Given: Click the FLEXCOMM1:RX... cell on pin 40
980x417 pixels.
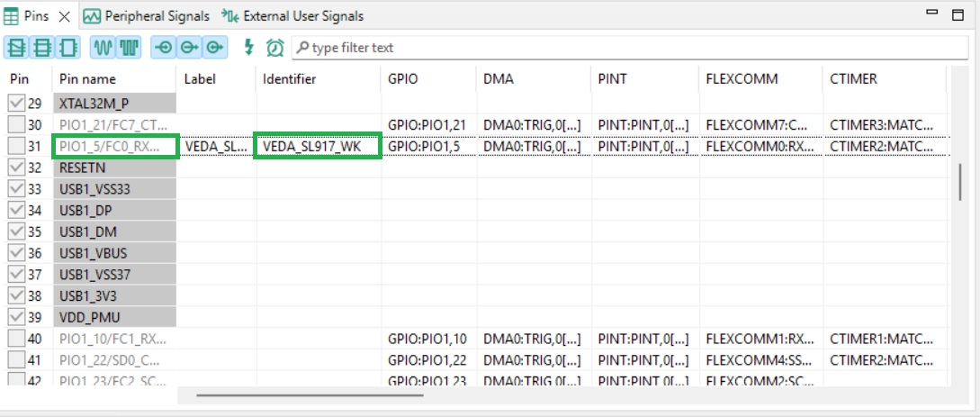Looking at the screenshot, I should point(760,339).
